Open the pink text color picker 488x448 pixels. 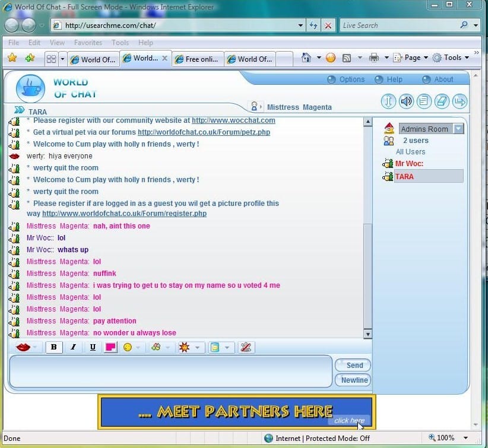pyautogui.click(x=110, y=347)
